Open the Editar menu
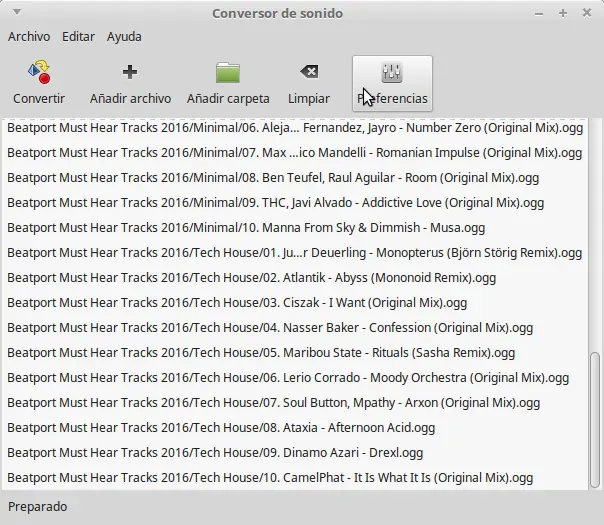The image size is (604, 525). pos(78,37)
